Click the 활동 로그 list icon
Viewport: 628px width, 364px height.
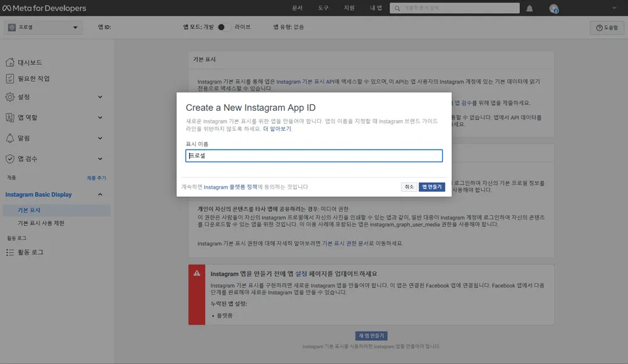click(10, 252)
